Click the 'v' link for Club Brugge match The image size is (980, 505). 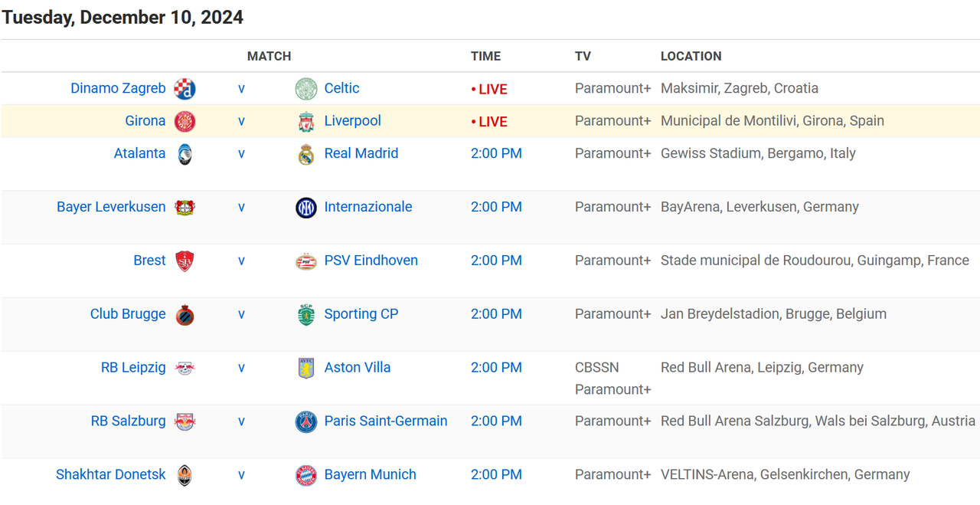pyautogui.click(x=241, y=314)
